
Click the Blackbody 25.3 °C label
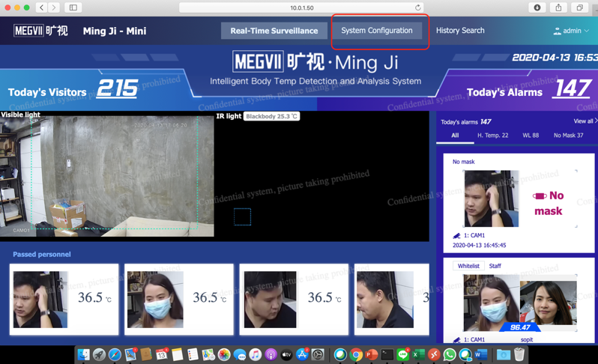tap(271, 116)
